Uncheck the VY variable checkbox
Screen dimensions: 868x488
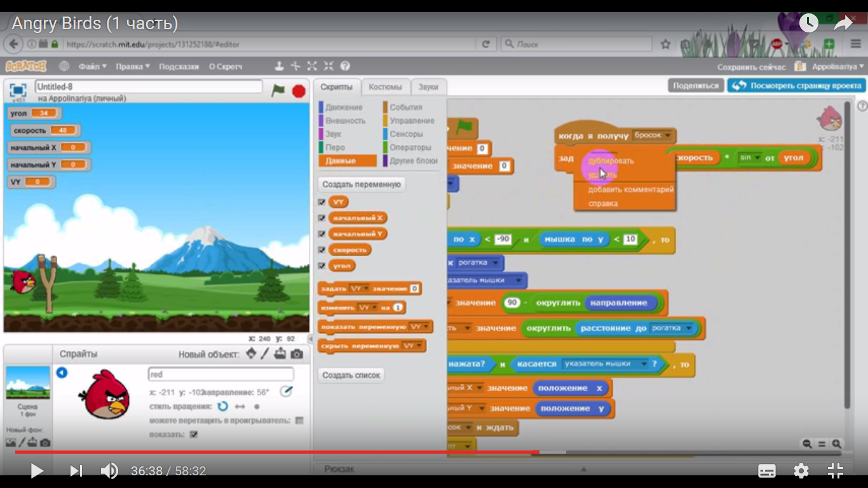tap(322, 201)
